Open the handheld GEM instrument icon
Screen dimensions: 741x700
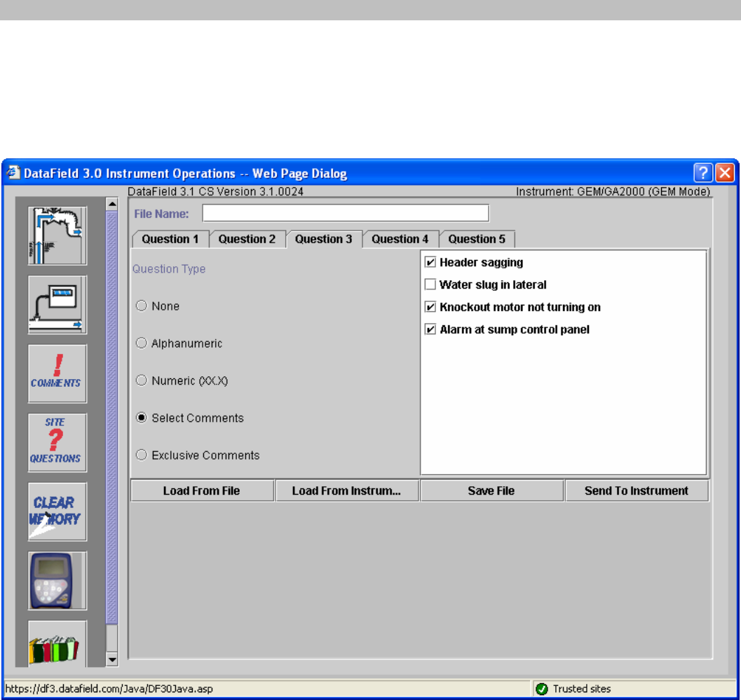pos(57,580)
